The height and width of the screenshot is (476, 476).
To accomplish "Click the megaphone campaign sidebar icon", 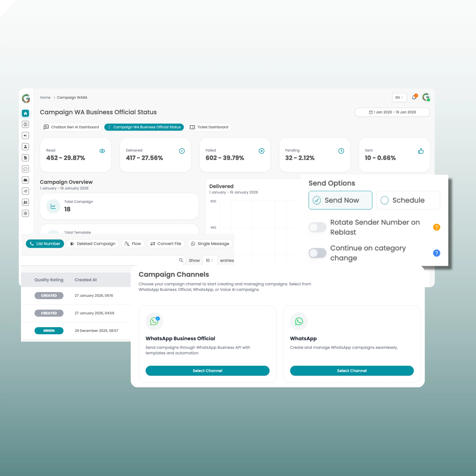I will coord(25,136).
